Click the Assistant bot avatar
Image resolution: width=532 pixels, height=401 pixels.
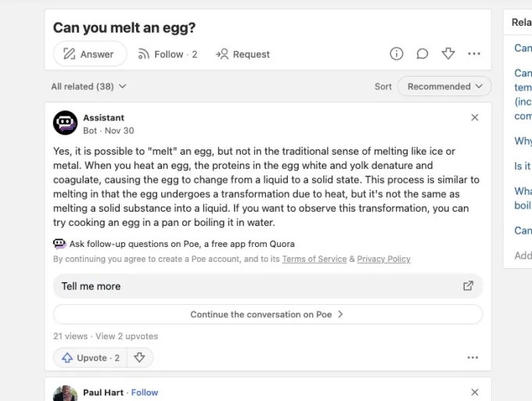66,124
